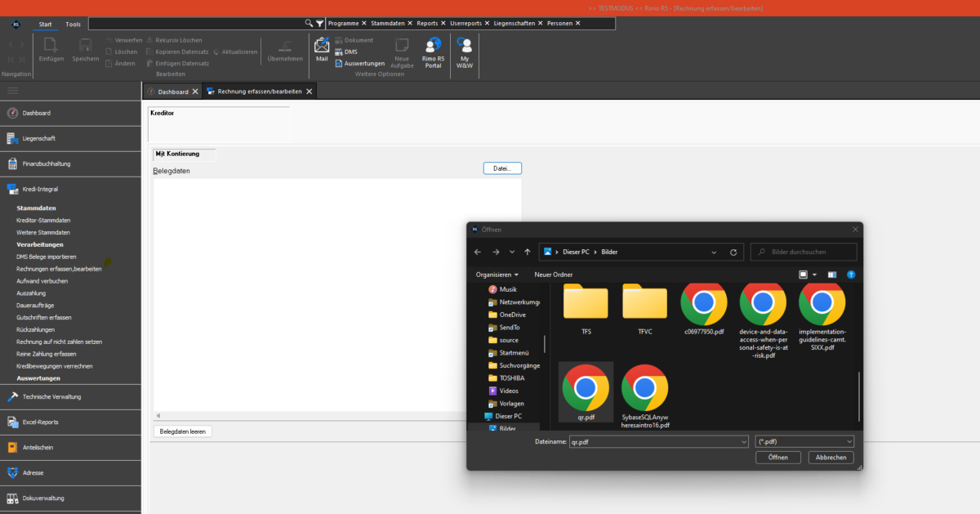Select the c06977950.pdf file thumbnail

pos(703,311)
